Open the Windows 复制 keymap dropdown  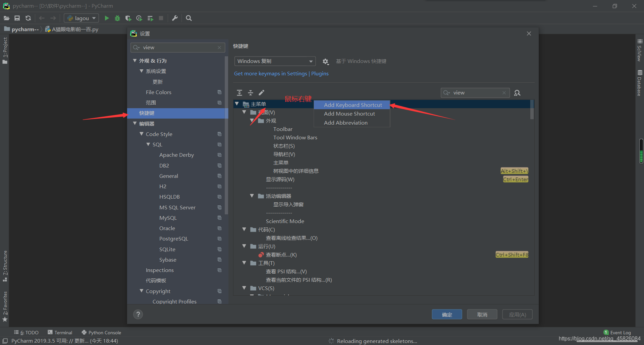(x=275, y=61)
